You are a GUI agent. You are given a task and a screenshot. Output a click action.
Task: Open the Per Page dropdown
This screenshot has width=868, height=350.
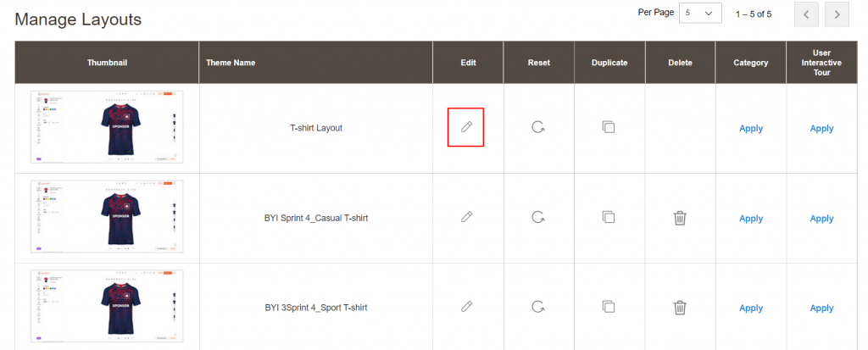click(700, 14)
